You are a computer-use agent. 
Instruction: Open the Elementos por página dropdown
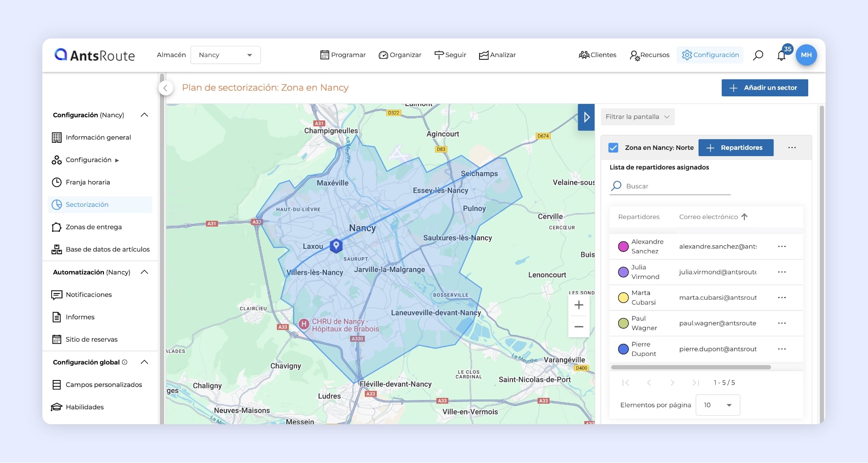pos(717,405)
